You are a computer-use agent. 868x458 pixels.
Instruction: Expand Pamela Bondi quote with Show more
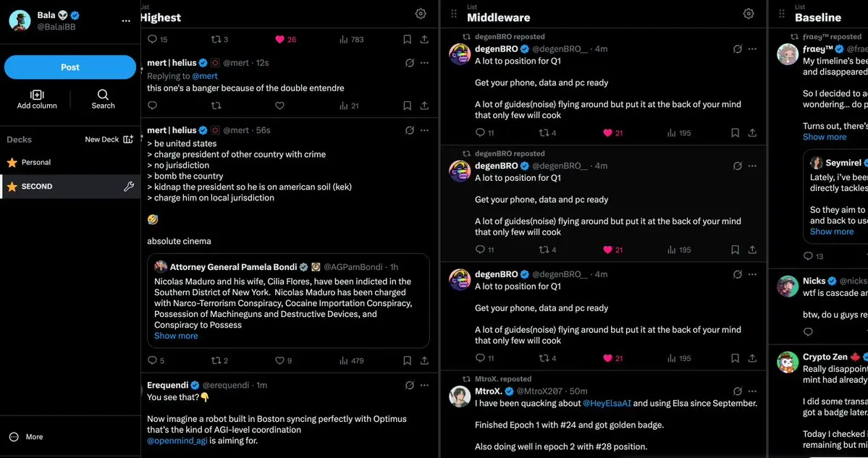click(x=176, y=336)
